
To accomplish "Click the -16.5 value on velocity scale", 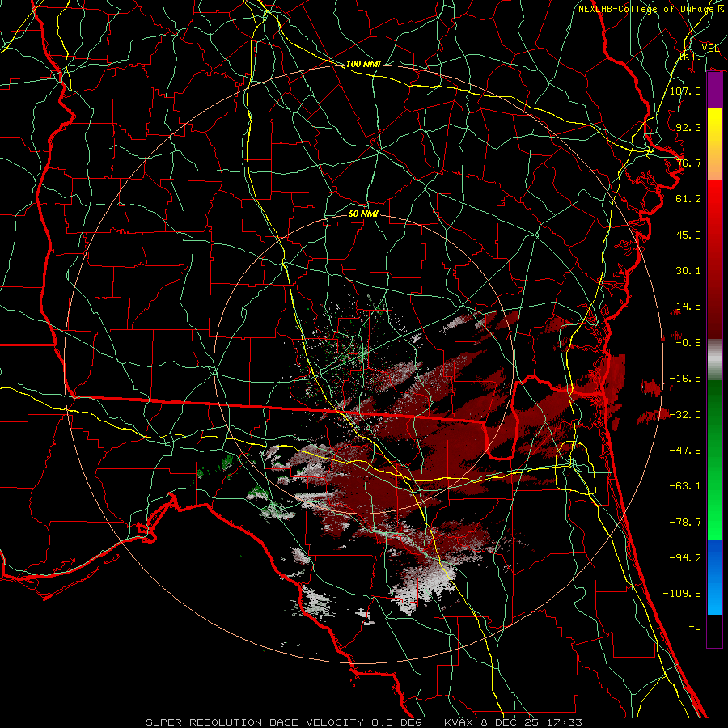I will coord(685,379).
